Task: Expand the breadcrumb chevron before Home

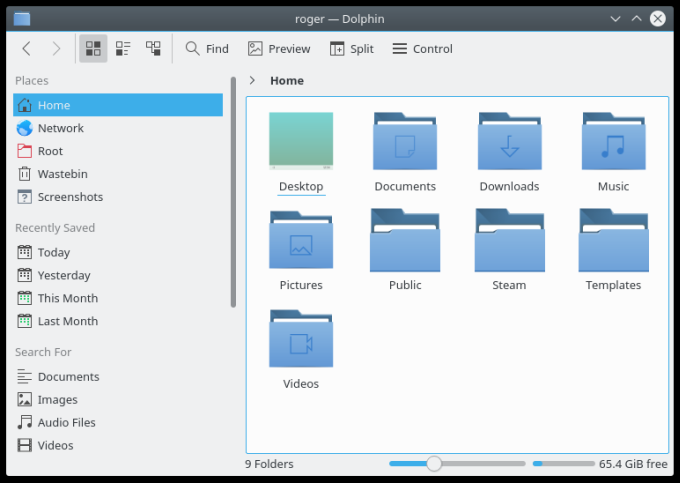Action: click(252, 80)
